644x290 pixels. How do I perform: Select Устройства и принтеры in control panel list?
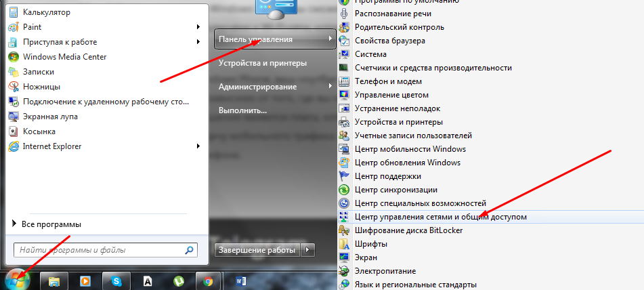coord(399,122)
